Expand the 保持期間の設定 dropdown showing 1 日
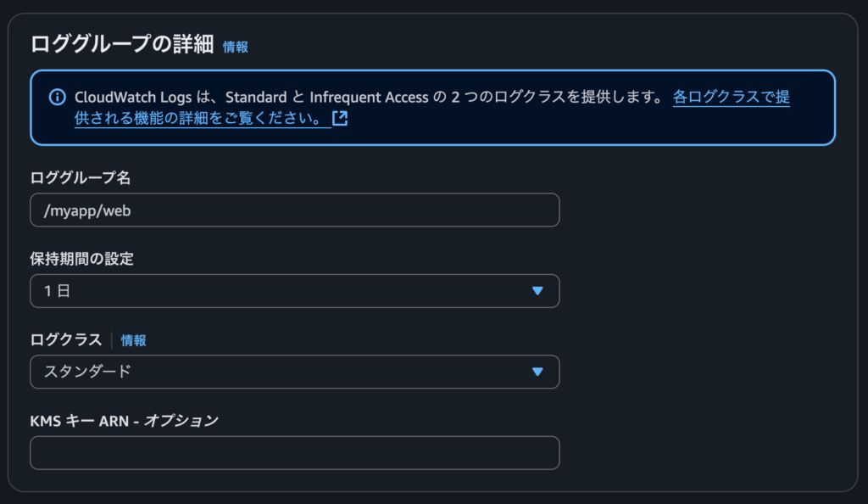 (x=294, y=291)
